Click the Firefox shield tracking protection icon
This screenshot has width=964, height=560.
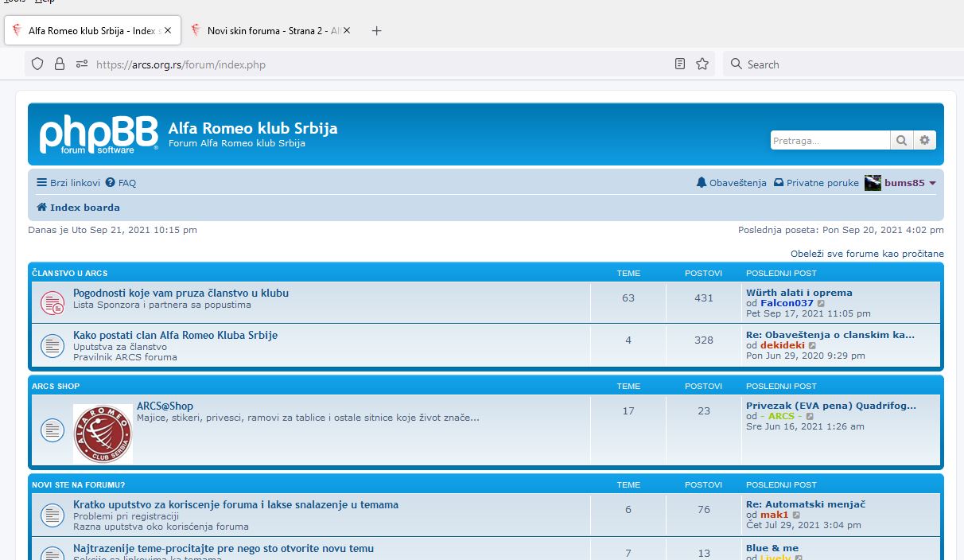point(37,64)
